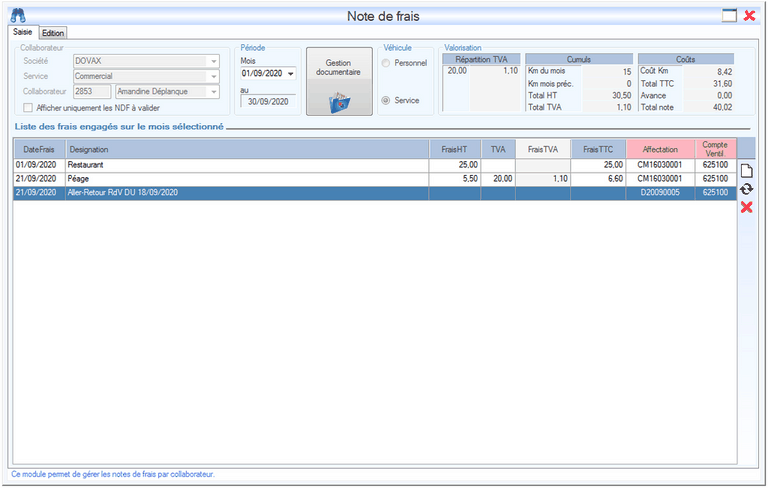Screen dimensions: 768x488
Task: Click the 01/09/2020 date cell in list
Action: (39, 165)
